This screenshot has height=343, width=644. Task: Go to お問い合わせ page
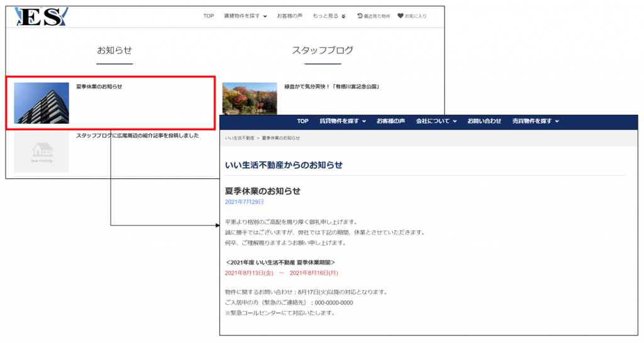[x=484, y=121]
